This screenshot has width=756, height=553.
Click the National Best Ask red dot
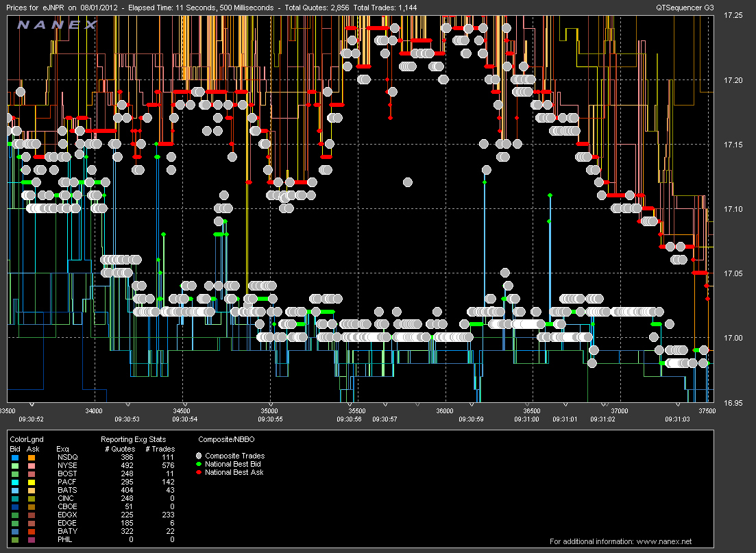pos(199,472)
